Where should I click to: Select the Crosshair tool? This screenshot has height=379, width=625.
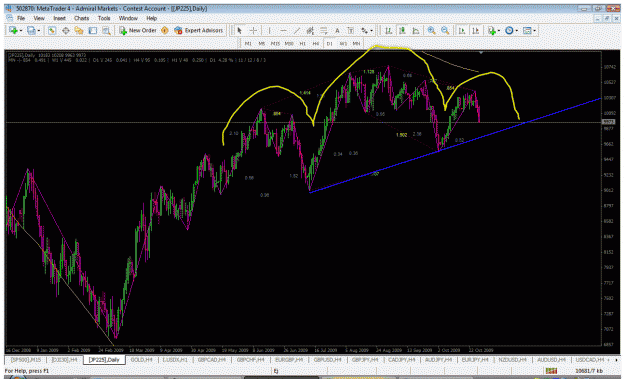pyautogui.click(x=253, y=30)
